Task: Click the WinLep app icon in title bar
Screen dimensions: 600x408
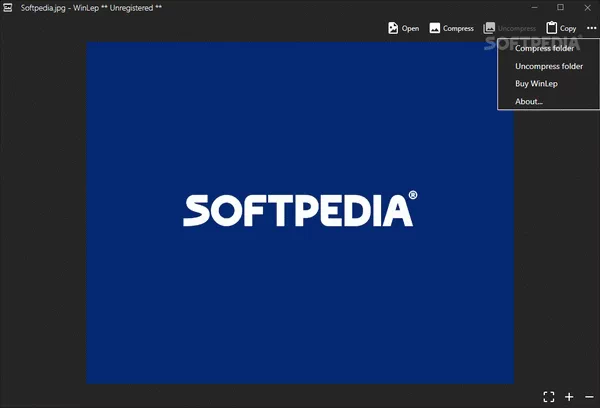Action: pos(9,8)
